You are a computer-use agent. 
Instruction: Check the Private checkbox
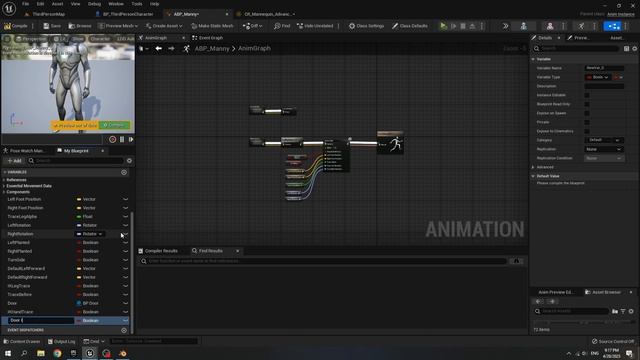click(587, 122)
